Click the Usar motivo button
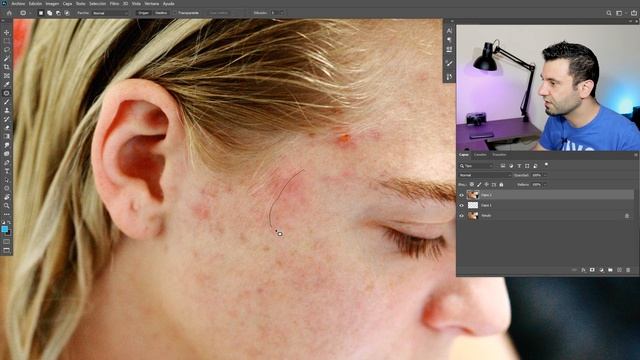 click(x=219, y=13)
